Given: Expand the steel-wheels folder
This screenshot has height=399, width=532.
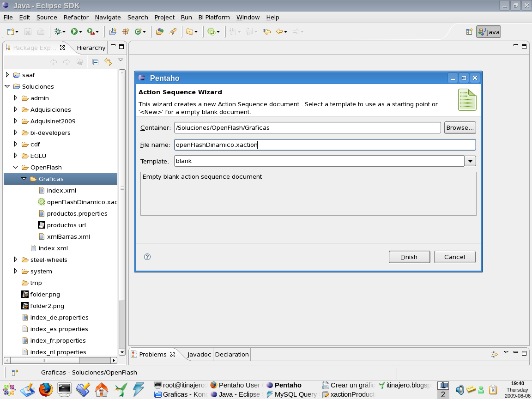Looking at the screenshot, I should pos(16,260).
